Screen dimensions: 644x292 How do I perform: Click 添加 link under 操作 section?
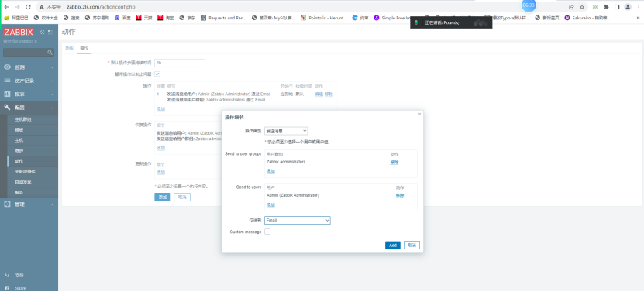pos(160,109)
